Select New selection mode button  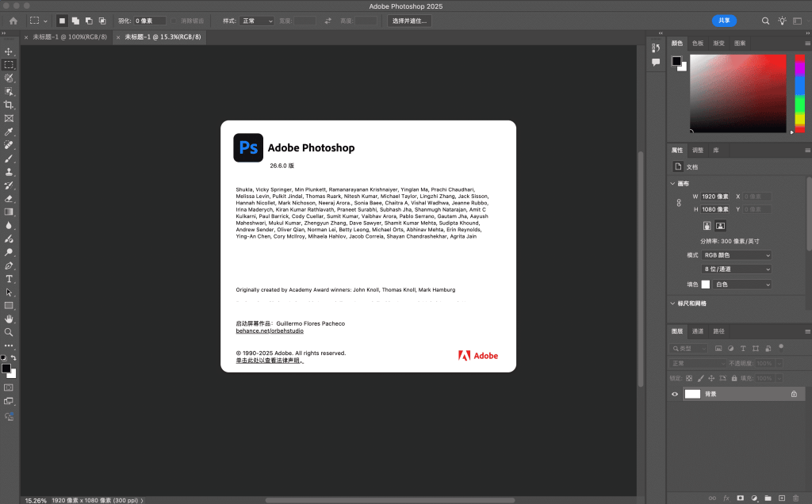tap(62, 21)
